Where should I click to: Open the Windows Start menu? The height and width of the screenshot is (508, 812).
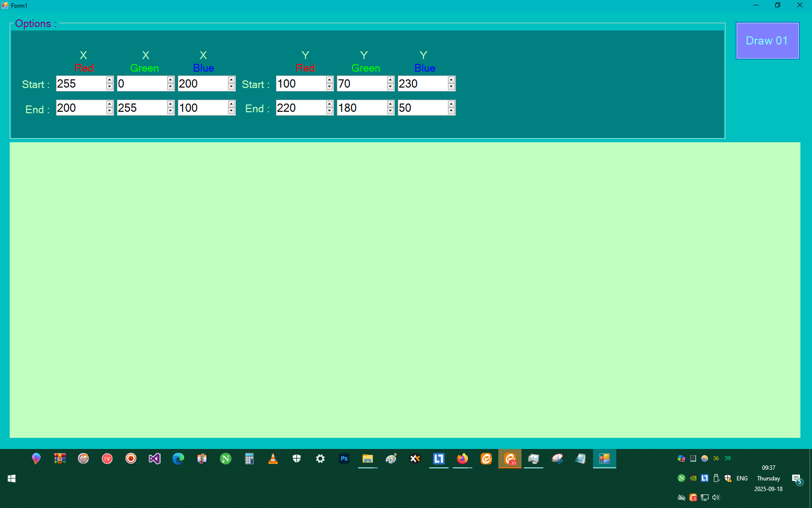12,478
